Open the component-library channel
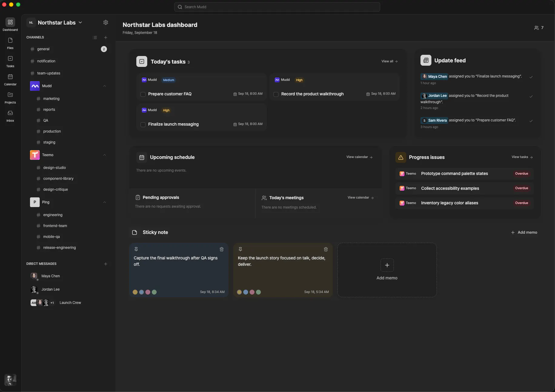The width and height of the screenshot is (555, 392). tap(71, 179)
